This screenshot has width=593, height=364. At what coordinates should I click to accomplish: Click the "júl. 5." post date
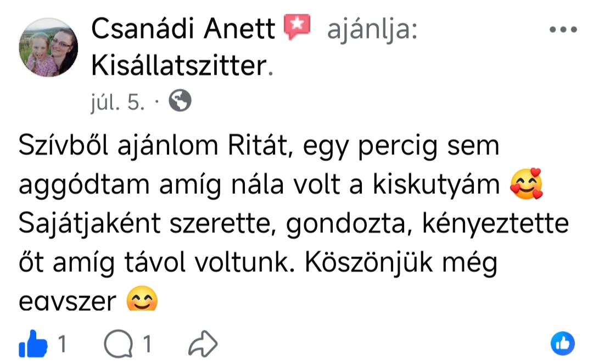pos(118,102)
